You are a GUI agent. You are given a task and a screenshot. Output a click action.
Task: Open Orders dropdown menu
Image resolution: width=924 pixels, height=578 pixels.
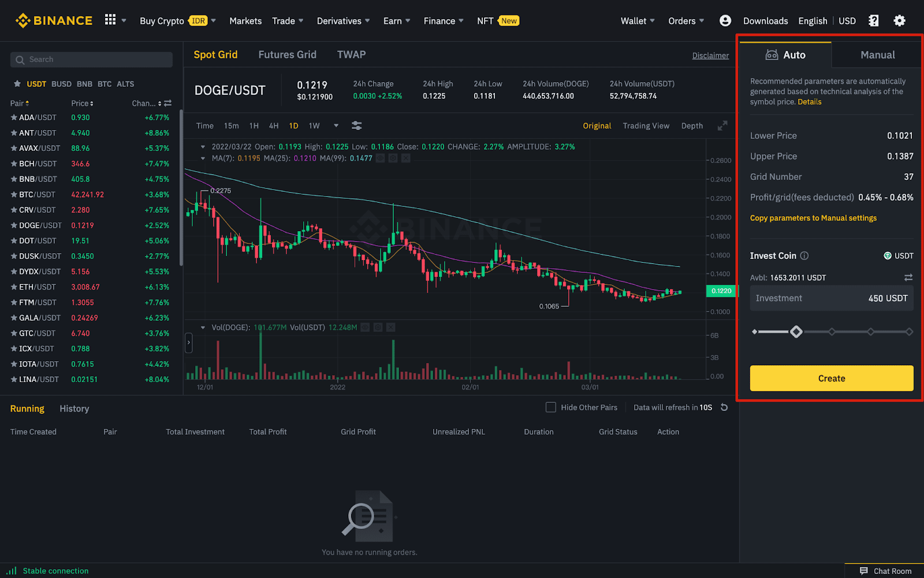[686, 21]
